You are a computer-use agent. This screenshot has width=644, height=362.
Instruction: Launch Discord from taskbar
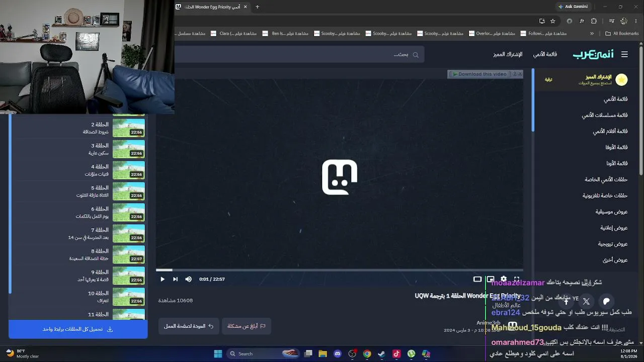point(338,354)
